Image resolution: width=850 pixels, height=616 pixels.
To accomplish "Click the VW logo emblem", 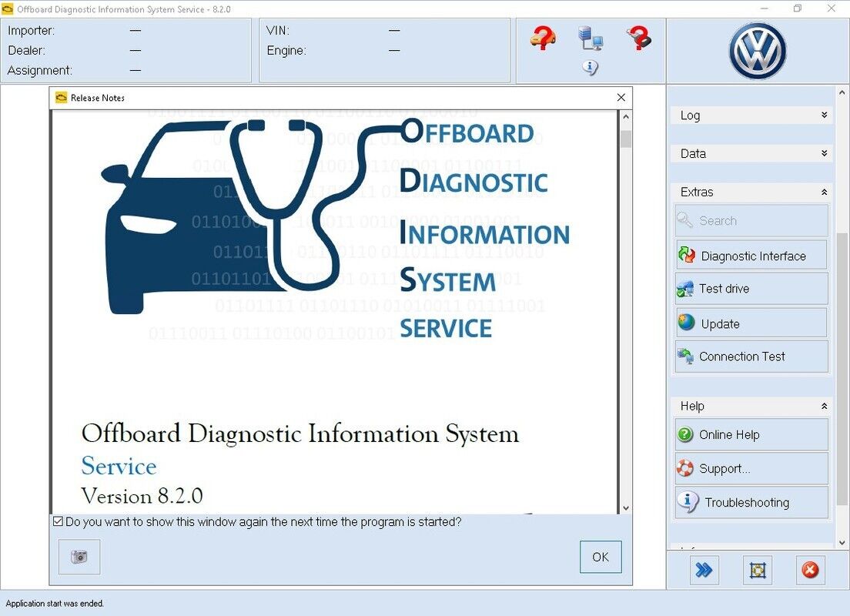I will click(x=757, y=50).
